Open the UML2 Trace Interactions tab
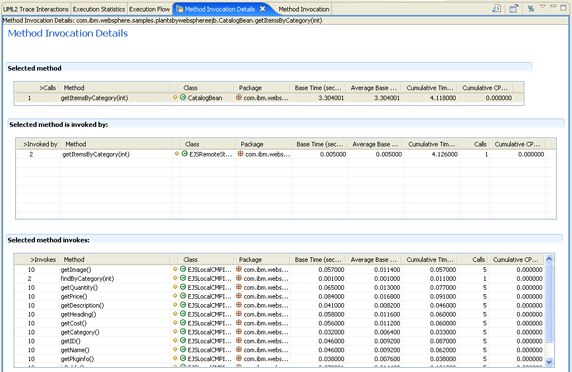 (36, 9)
